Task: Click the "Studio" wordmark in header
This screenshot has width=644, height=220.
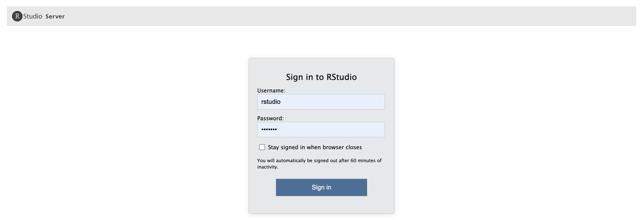Action: click(33, 16)
